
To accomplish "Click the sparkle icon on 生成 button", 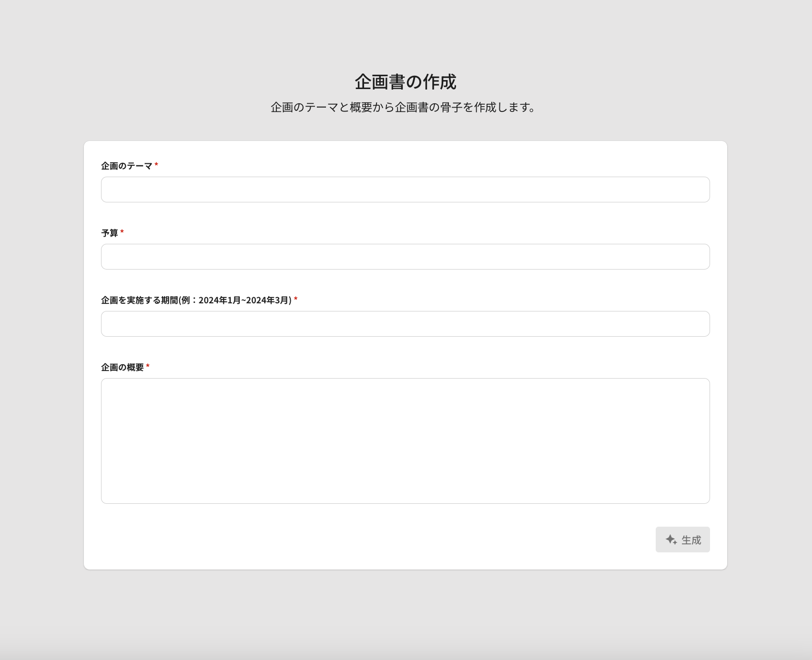I will tap(671, 540).
